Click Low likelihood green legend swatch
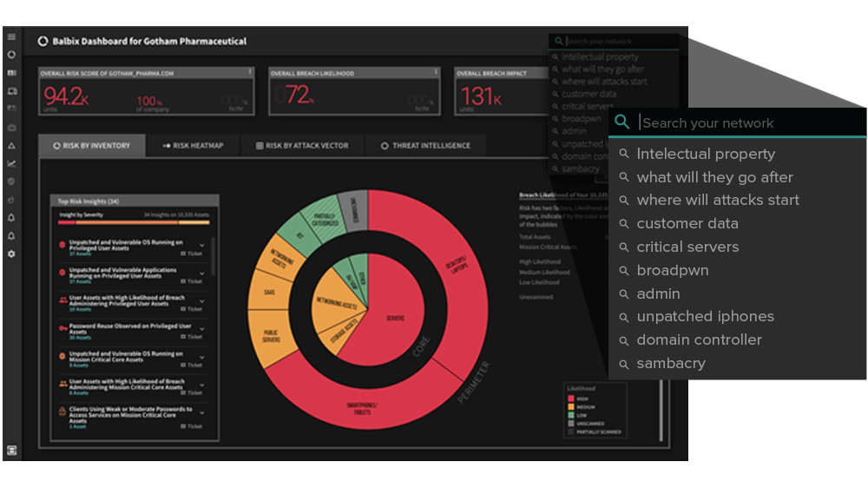The width and height of the screenshot is (868, 488). point(571,415)
